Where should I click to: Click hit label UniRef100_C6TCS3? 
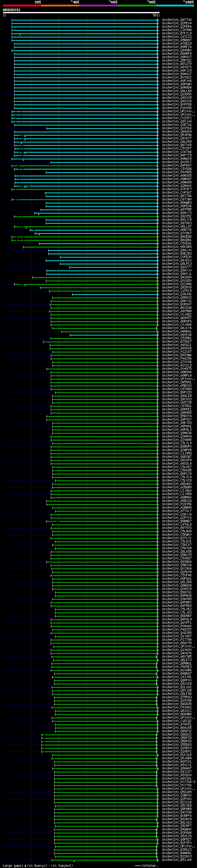pos(176,37)
